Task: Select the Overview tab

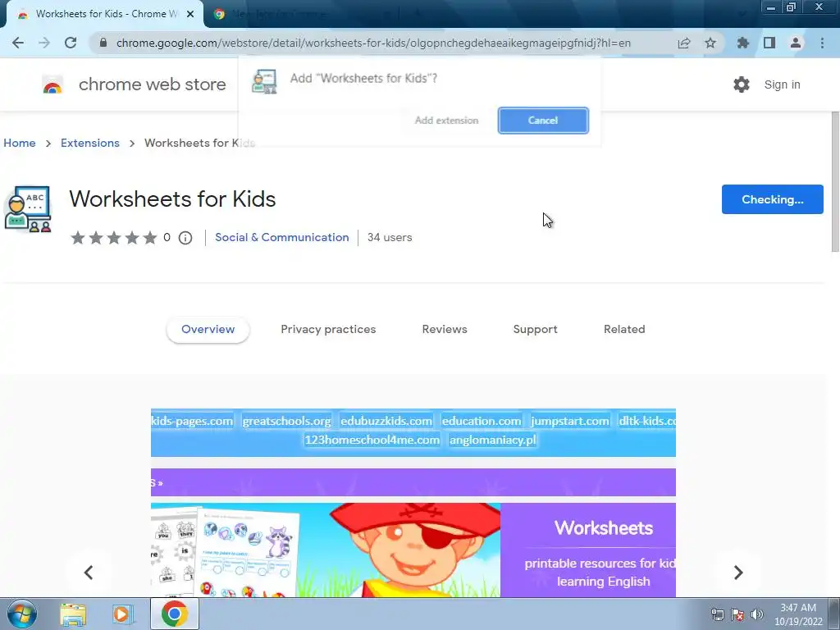Action: [x=208, y=330]
